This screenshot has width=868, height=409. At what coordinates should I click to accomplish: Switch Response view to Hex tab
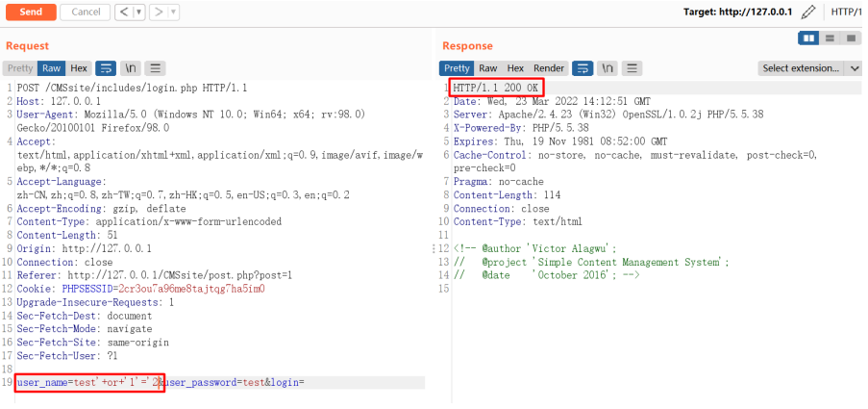pyautogui.click(x=515, y=68)
